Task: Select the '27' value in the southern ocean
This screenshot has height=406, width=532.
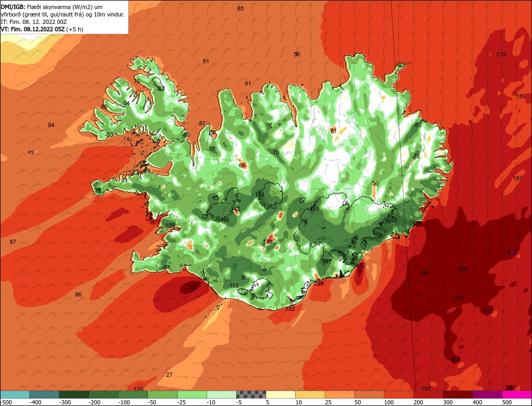Action: pos(169,375)
